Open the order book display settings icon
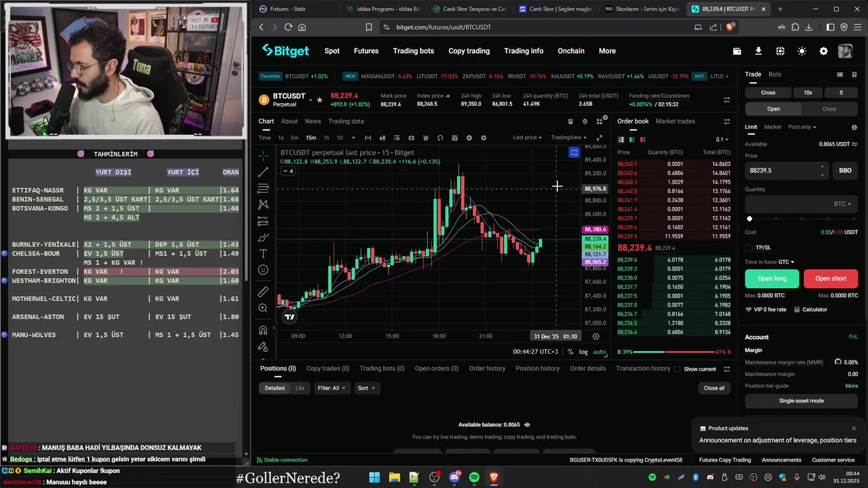Viewport: 868px width, 488px height. (727, 121)
